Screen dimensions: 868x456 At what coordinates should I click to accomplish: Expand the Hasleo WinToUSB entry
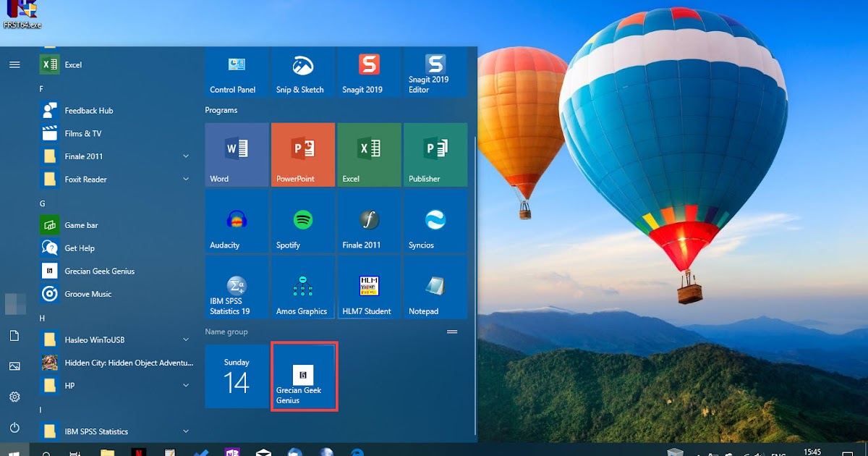(x=185, y=339)
